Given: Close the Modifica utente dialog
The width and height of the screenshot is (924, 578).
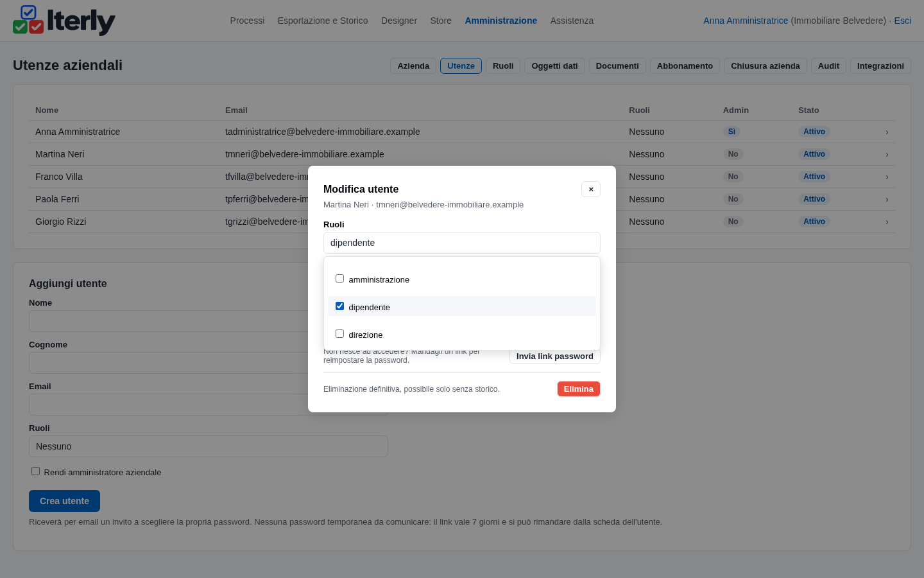Looking at the screenshot, I should coord(591,189).
